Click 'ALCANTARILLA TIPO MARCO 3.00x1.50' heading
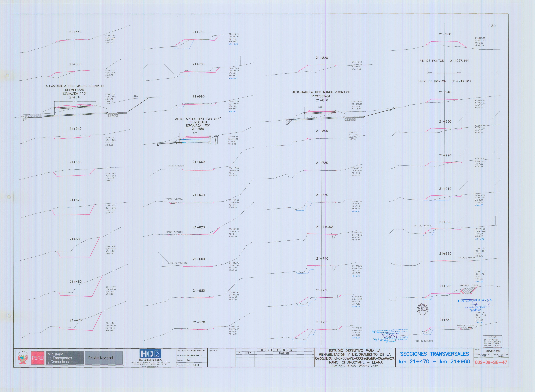 tap(321, 92)
